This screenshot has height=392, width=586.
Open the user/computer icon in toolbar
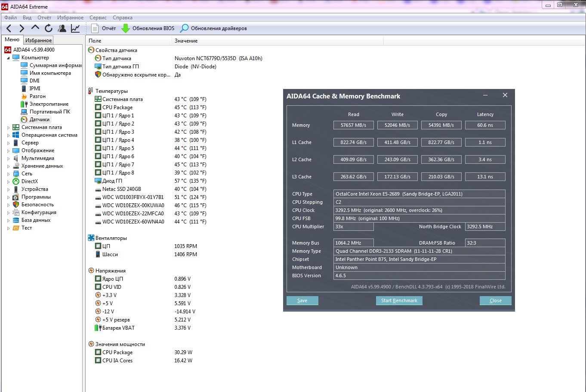(62, 28)
